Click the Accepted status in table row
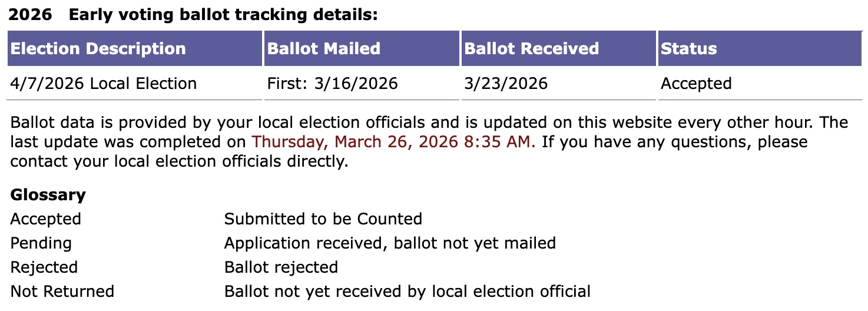868x311 pixels. (x=696, y=83)
